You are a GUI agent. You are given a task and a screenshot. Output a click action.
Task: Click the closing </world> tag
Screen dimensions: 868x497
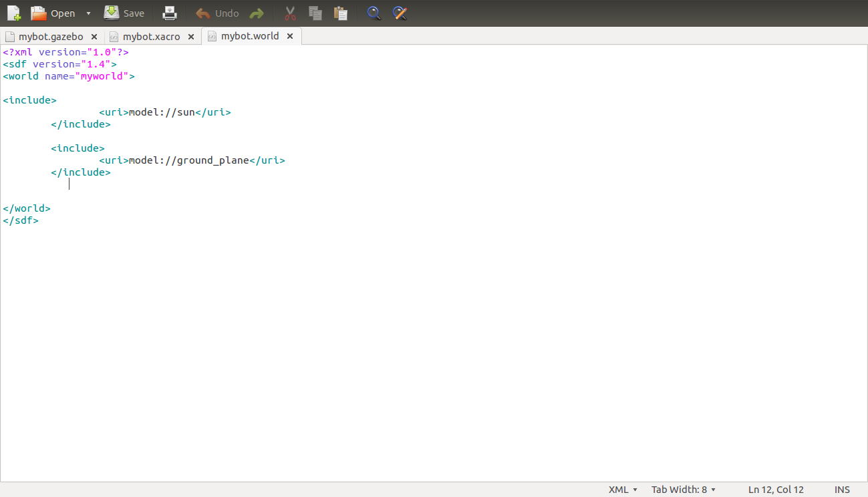pyautogui.click(x=27, y=208)
